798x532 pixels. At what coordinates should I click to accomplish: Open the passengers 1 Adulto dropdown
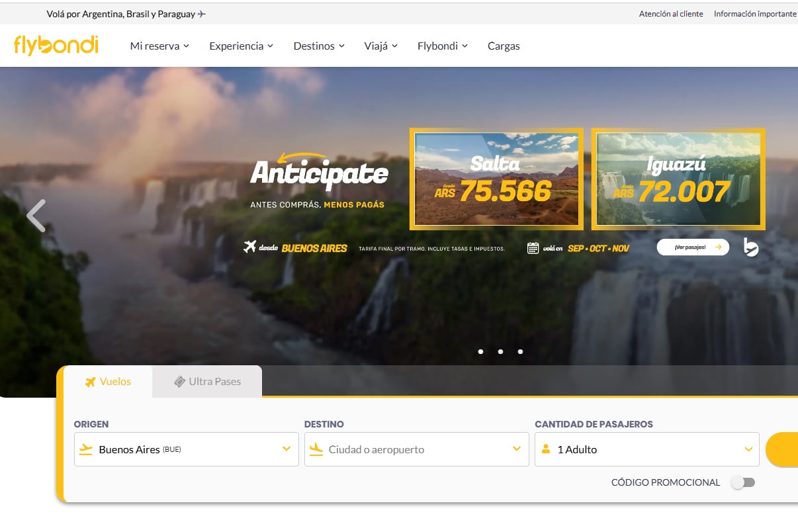pyautogui.click(x=647, y=449)
